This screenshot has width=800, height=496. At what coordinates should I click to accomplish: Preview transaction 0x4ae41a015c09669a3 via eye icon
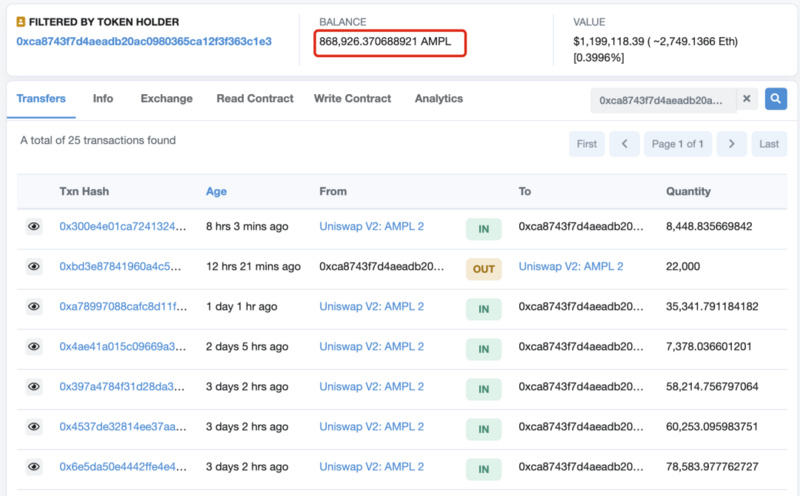click(34, 346)
